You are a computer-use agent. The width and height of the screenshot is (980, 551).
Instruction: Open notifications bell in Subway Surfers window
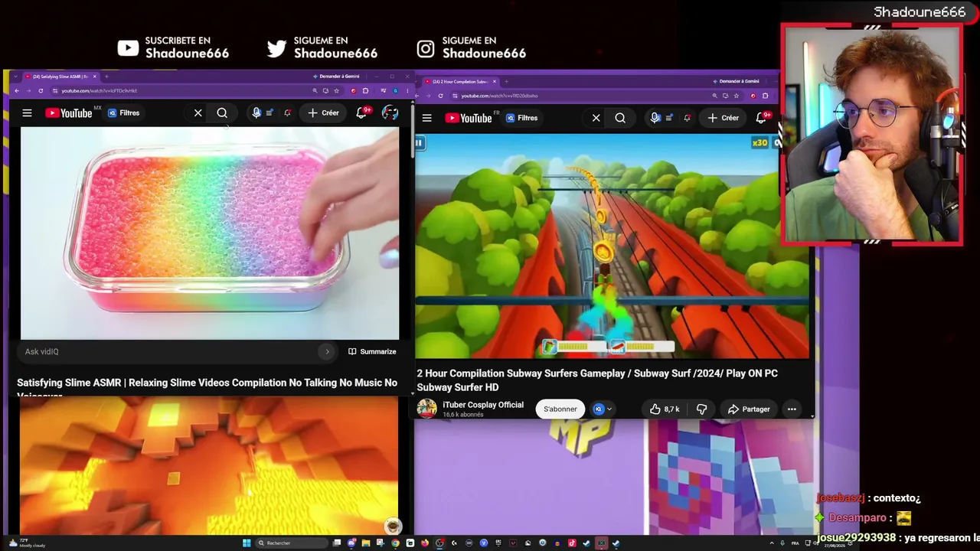pyautogui.click(x=761, y=118)
